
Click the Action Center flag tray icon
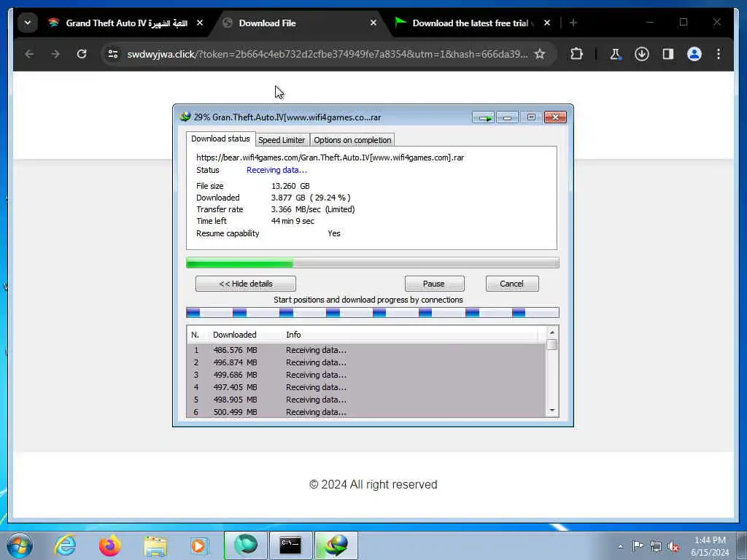coord(638,546)
